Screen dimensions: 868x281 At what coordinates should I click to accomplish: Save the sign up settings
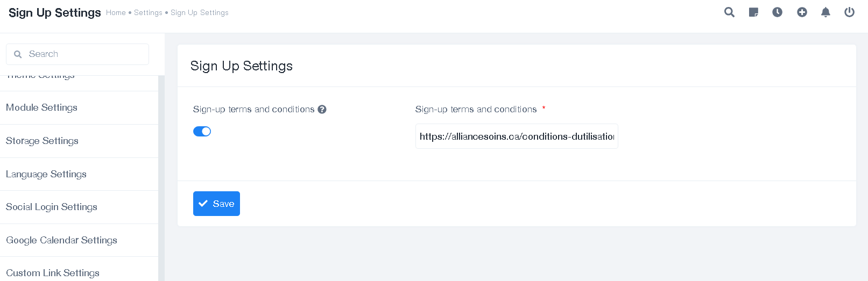coord(216,204)
